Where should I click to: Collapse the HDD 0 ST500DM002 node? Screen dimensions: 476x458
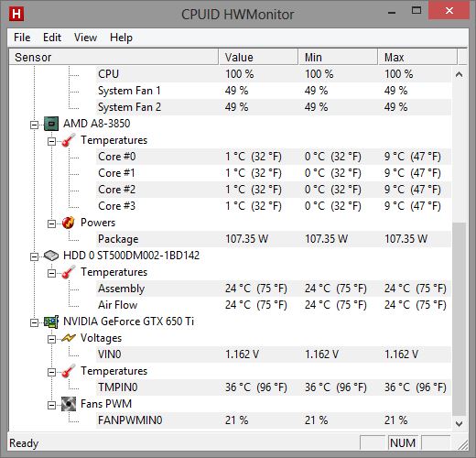[34, 256]
